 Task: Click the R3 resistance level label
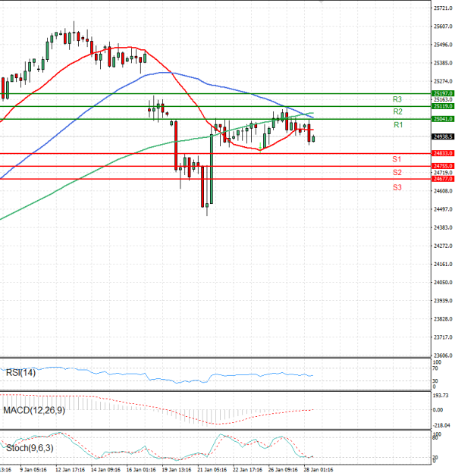(x=397, y=99)
